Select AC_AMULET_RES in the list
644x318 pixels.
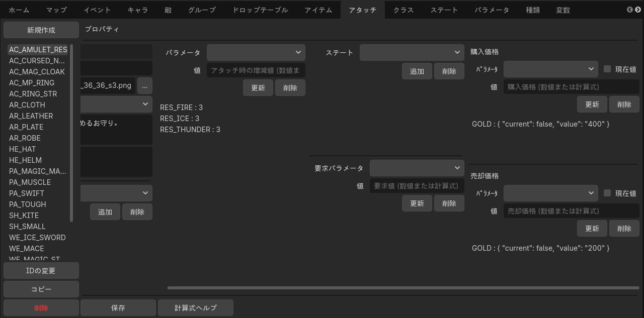[x=38, y=50]
